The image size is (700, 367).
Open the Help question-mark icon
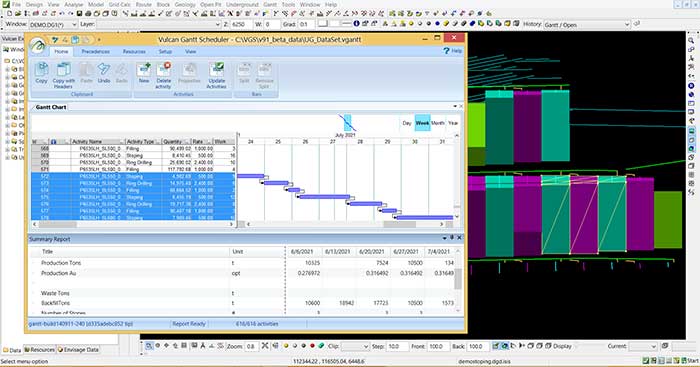446,51
